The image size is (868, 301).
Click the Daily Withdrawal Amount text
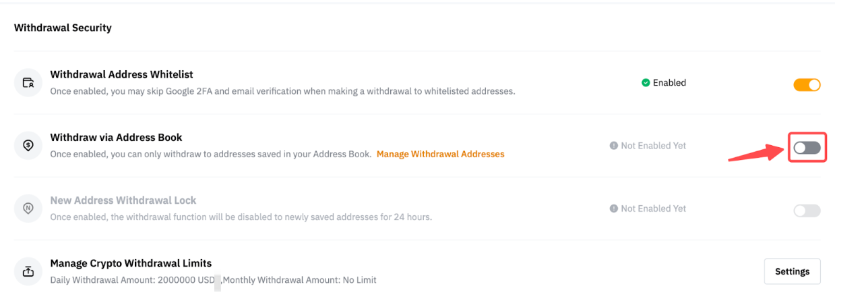click(x=131, y=279)
